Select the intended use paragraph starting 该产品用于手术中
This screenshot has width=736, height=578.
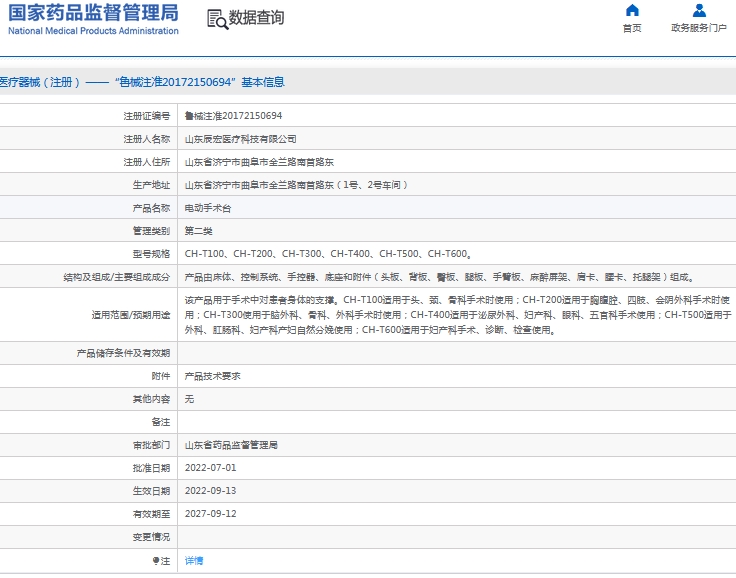click(458, 315)
